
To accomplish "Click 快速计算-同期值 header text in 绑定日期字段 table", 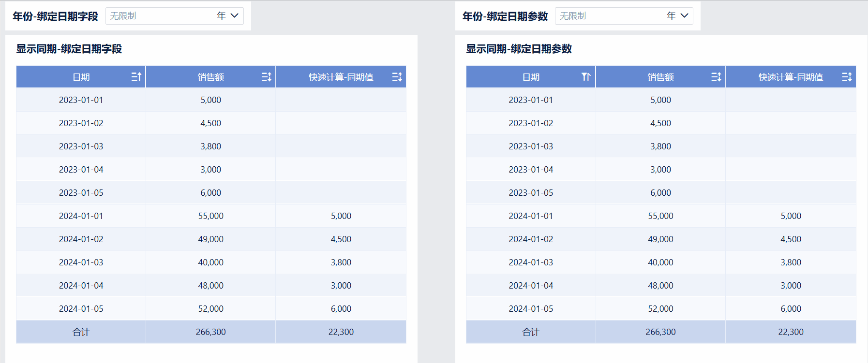I will pos(341,77).
